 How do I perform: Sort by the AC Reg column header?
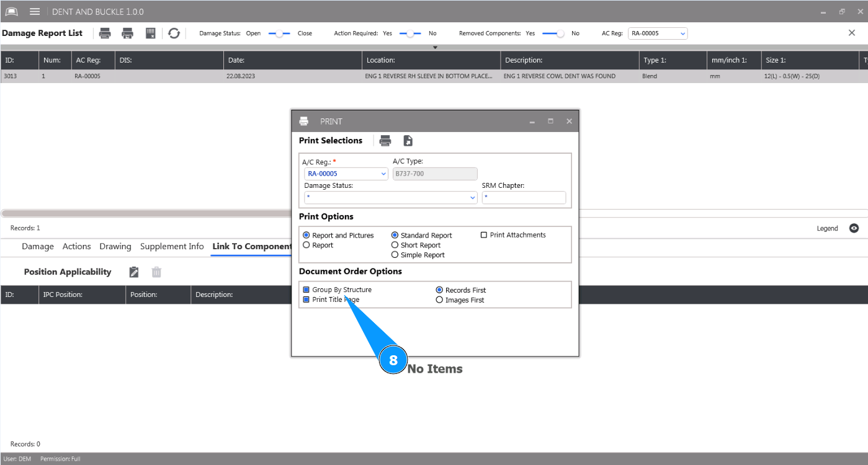point(93,60)
